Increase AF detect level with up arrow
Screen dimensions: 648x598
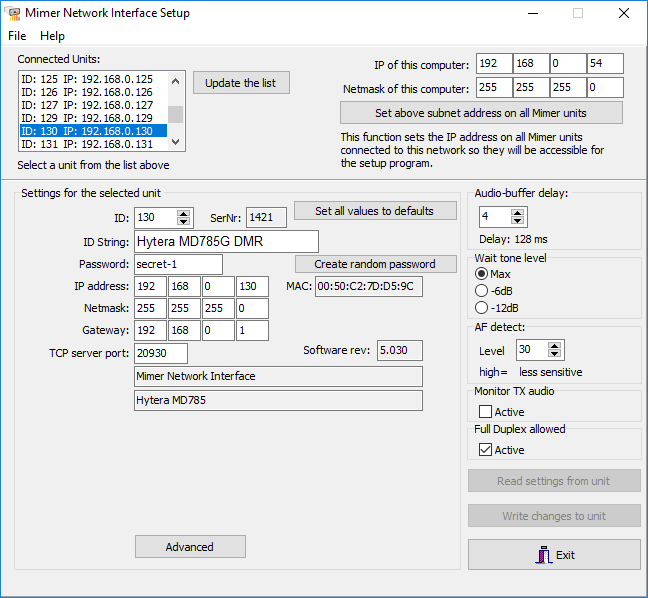coord(554,346)
